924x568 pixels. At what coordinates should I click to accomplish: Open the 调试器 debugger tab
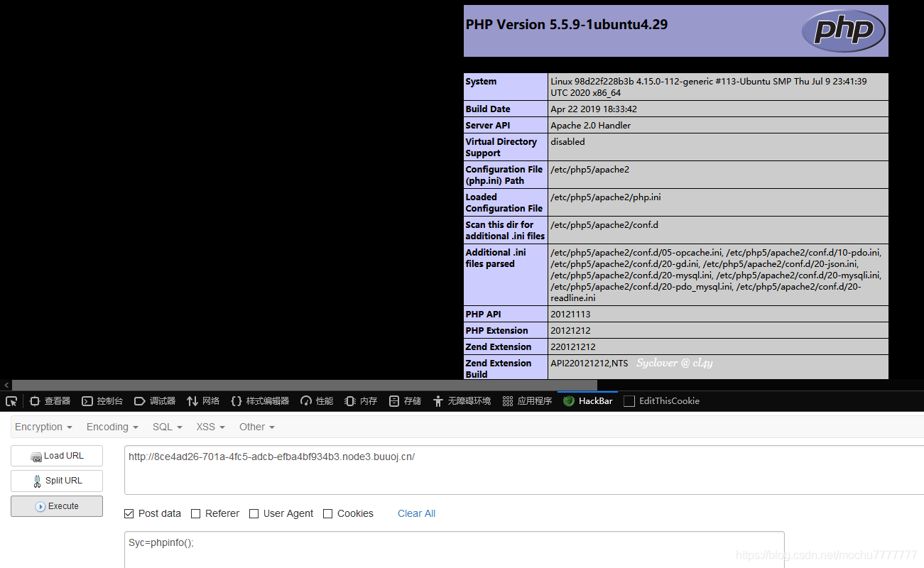point(155,401)
